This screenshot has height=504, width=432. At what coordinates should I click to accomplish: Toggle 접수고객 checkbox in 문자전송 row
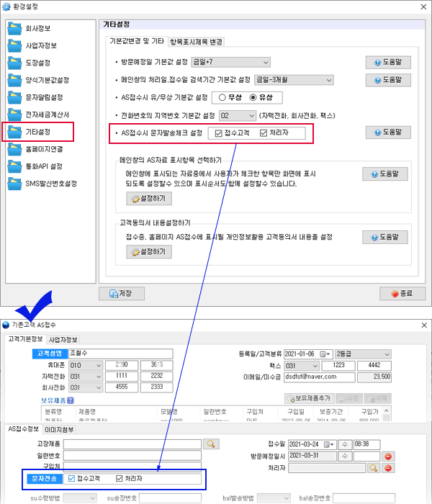72,479
